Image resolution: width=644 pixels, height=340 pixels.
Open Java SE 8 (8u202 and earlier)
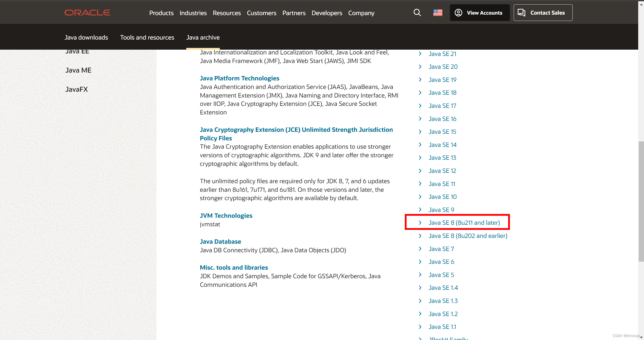coord(468,236)
